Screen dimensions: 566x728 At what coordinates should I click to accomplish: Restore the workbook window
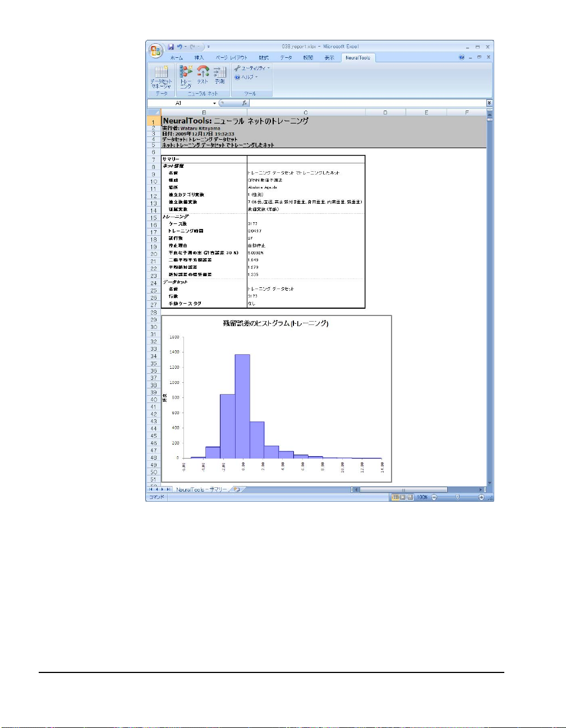[479, 57]
